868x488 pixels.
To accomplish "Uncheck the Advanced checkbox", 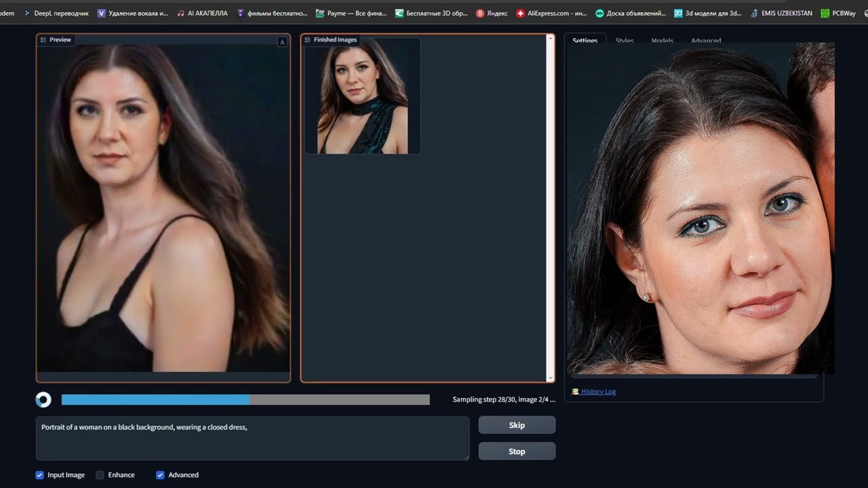I will (x=160, y=475).
